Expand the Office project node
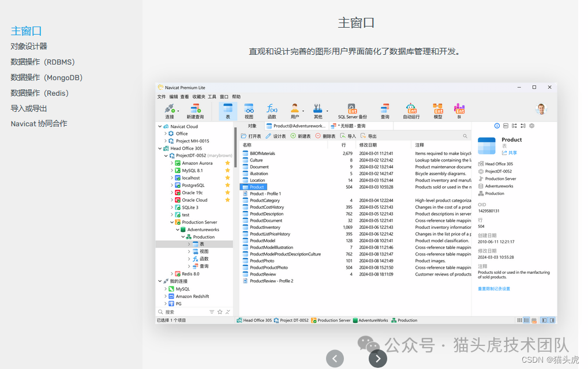588x369 pixels. point(166,133)
